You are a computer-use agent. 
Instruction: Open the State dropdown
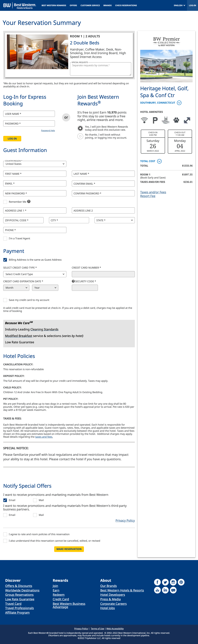(114, 220)
